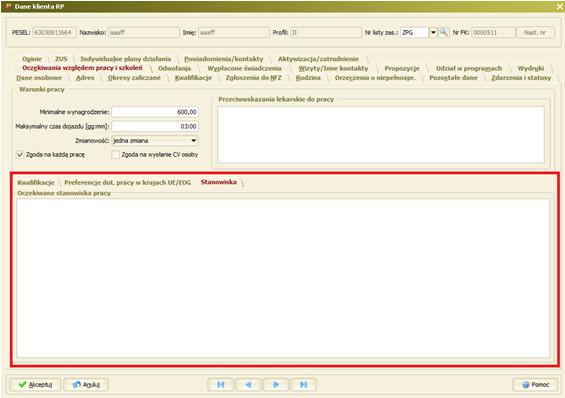
Task: Click the Maksymalny czas dojazdu field
Action: pyautogui.click(x=155, y=126)
